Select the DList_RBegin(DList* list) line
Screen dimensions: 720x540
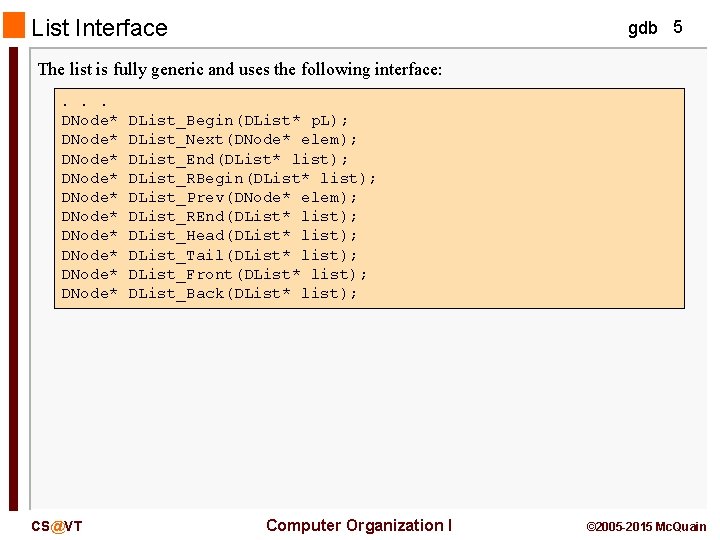(219, 178)
